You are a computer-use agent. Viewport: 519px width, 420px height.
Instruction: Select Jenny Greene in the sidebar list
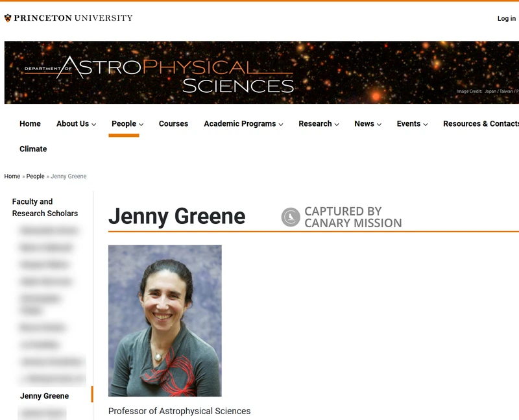click(44, 396)
